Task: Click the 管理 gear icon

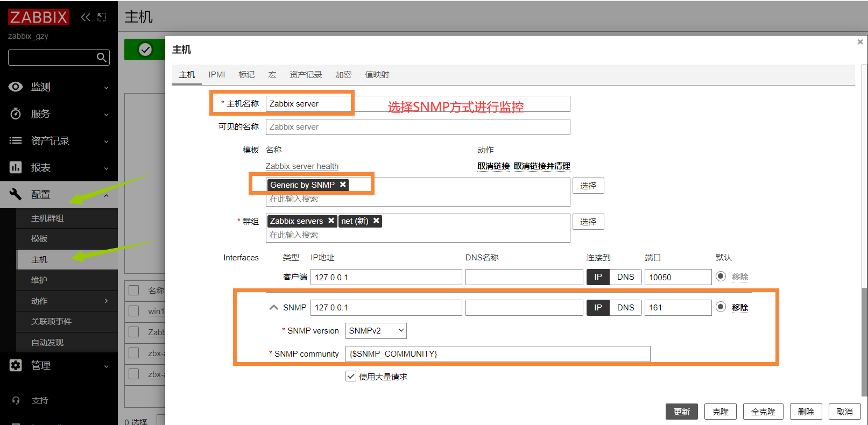Action: 16,365
